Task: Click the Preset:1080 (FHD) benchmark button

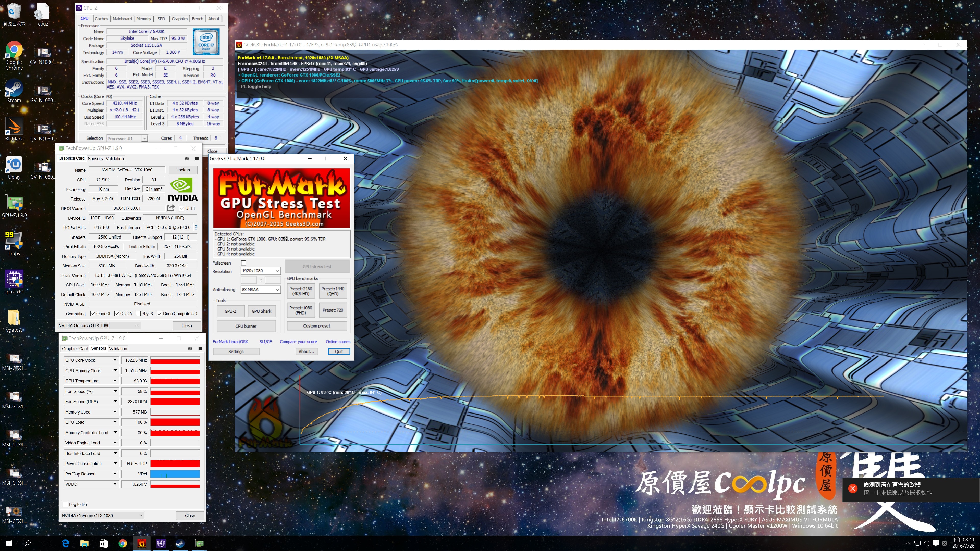Action: click(x=301, y=310)
